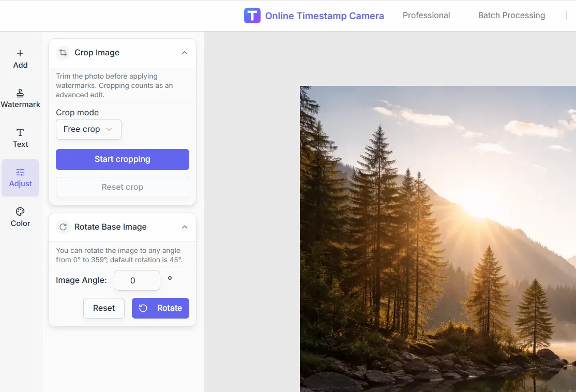576x392 pixels.
Task: Open Batch Processing from the top navigation
Action: pos(511,16)
